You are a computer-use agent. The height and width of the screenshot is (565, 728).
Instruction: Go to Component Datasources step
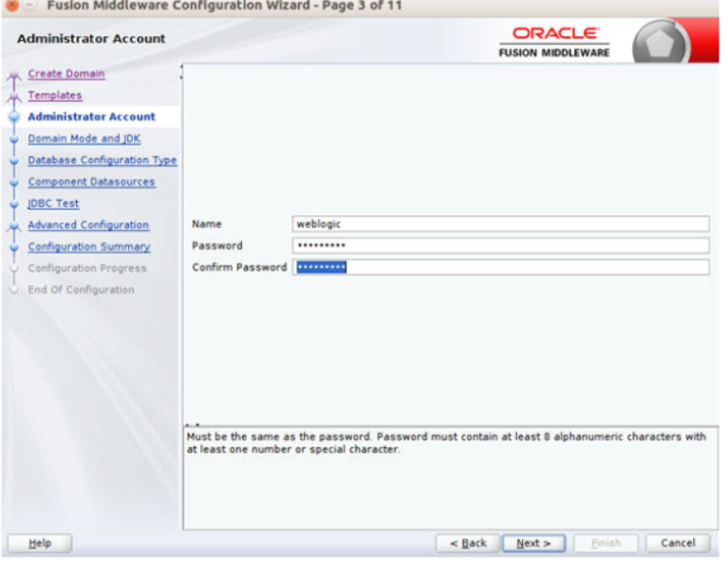(91, 181)
